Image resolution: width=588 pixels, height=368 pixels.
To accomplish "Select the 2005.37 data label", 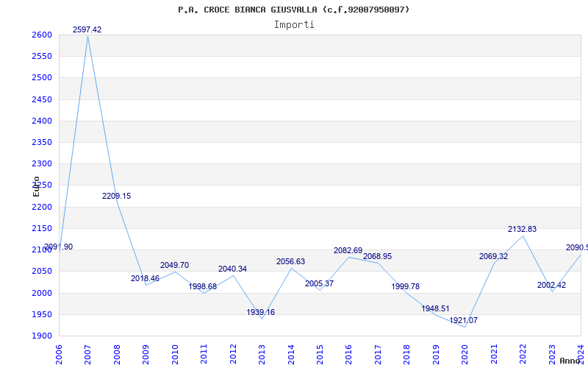I will click(x=319, y=283).
